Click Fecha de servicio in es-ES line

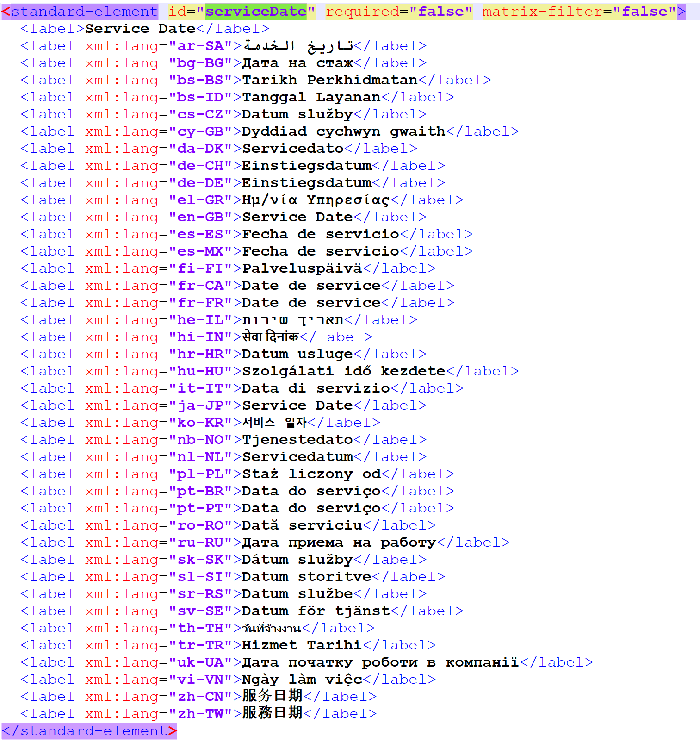(321, 234)
